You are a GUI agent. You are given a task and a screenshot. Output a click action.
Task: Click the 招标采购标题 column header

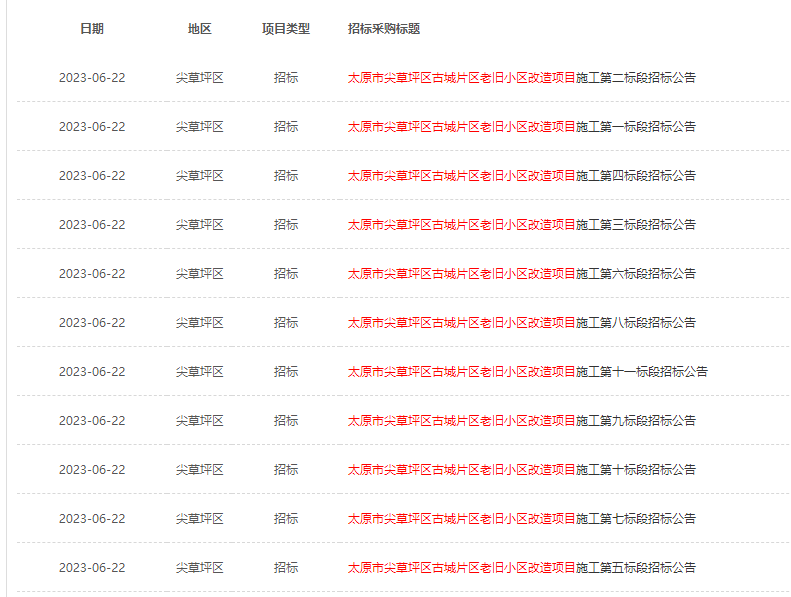[x=384, y=29]
